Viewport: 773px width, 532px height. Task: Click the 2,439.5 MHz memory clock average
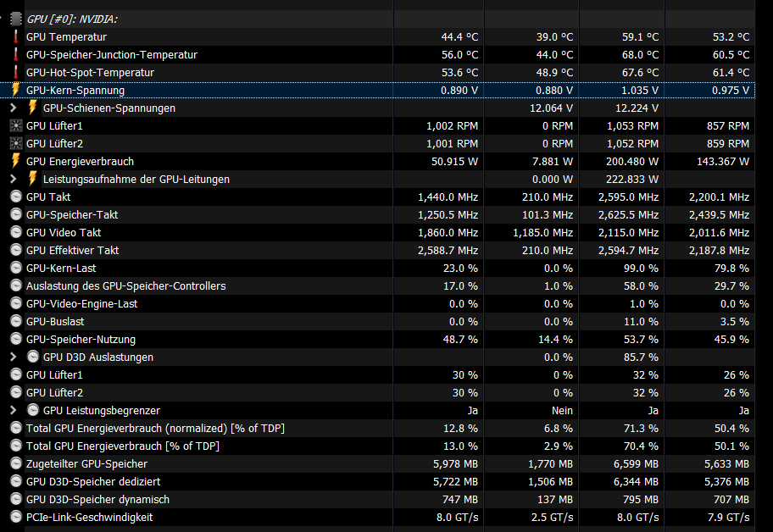719,215
